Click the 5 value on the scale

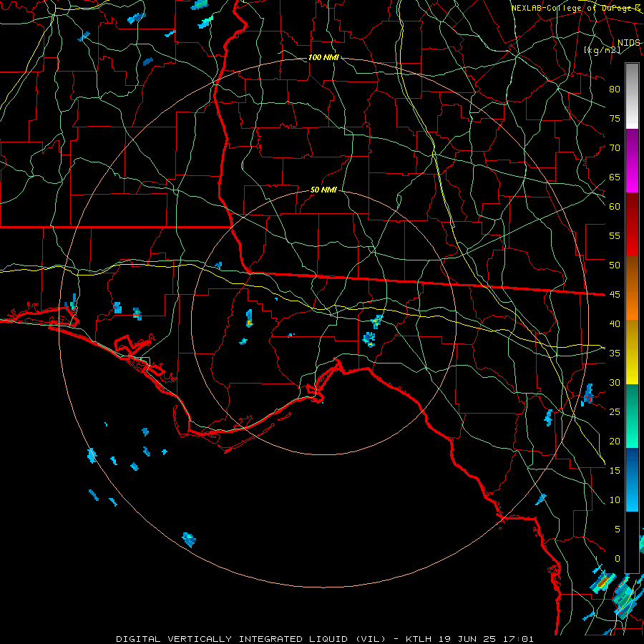point(618,530)
